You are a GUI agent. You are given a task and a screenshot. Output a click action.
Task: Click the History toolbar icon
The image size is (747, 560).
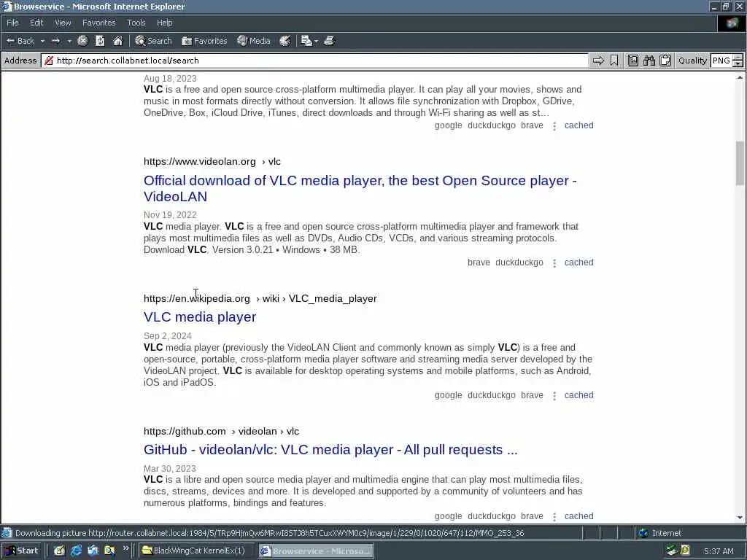[285, 41]
